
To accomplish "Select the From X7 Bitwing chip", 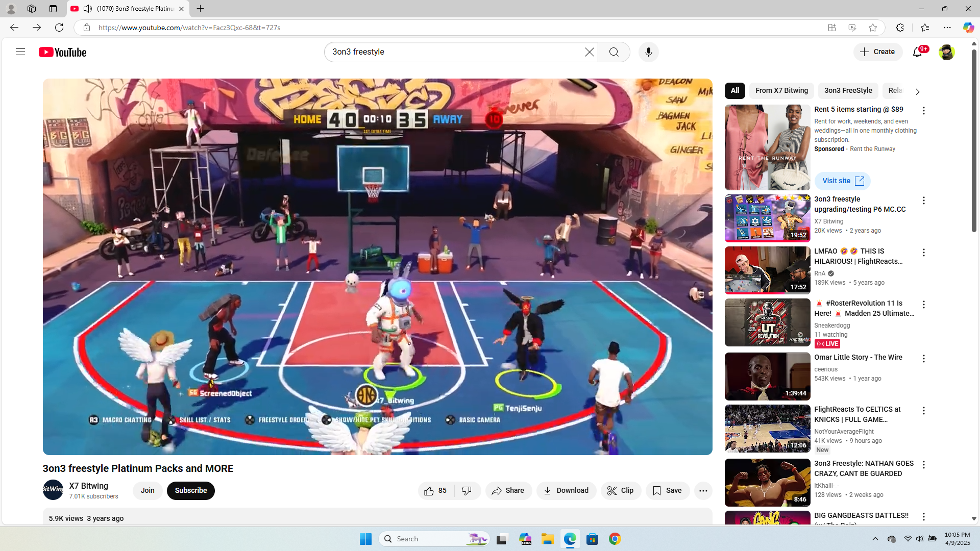I will [782, 91].
